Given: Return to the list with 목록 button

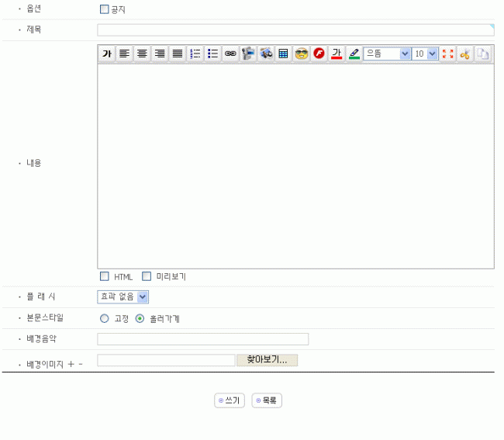Looking at the screenshot, I should click(267, 400).
